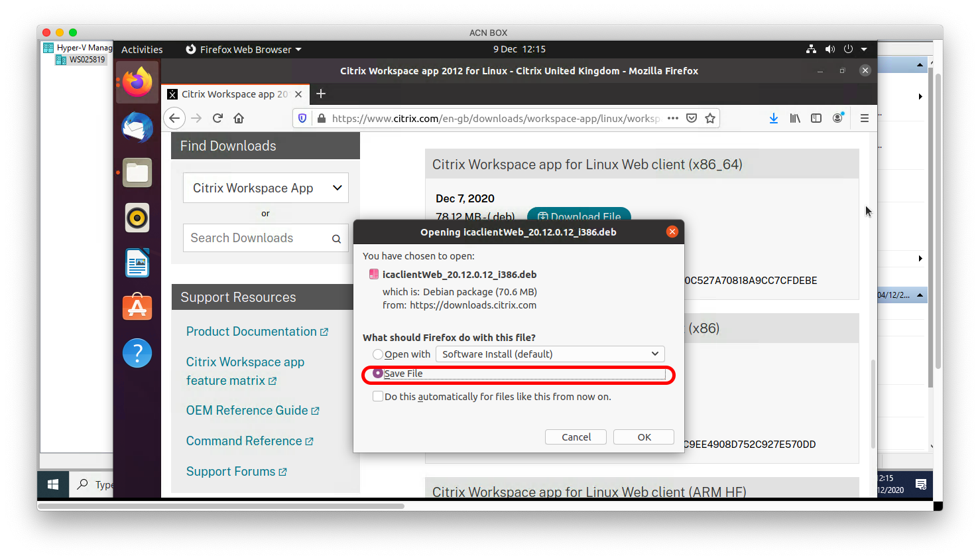Open the Product Documentation link
The image size is (980, 560).
click(x=257, y=332)
